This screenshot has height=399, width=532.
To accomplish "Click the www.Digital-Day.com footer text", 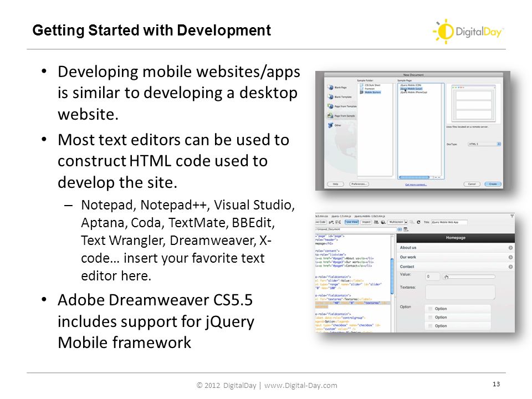I will pos(300,386).
